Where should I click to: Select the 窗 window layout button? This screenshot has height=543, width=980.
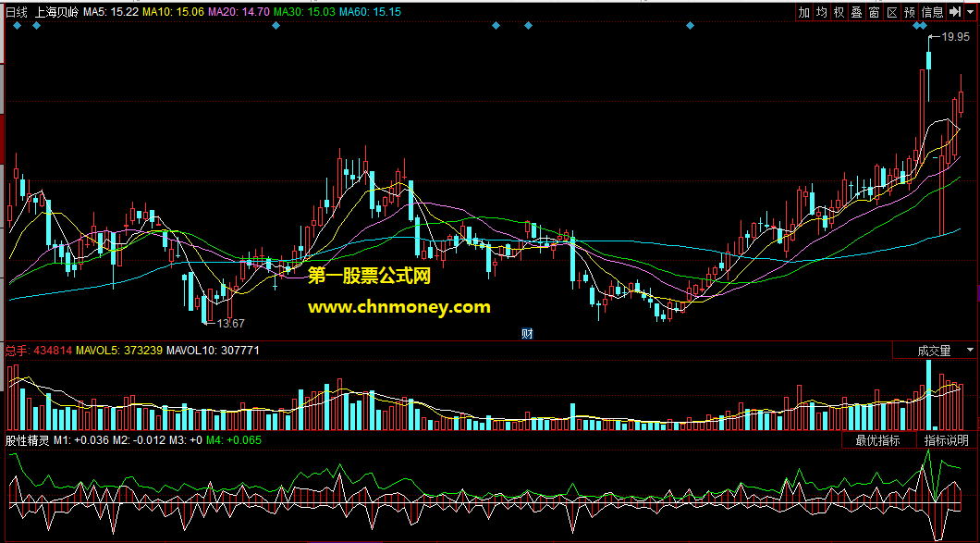pos(875,11)
